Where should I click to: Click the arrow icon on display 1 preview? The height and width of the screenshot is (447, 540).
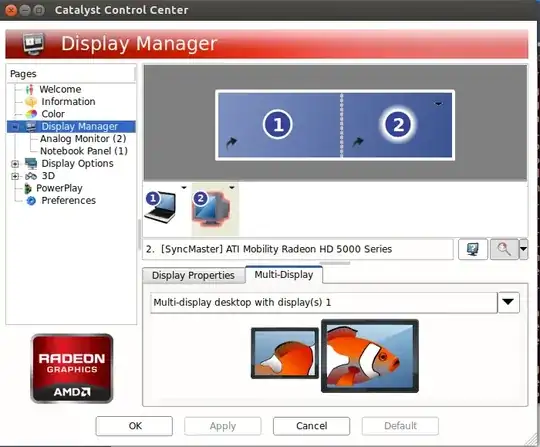coord(231,142)
